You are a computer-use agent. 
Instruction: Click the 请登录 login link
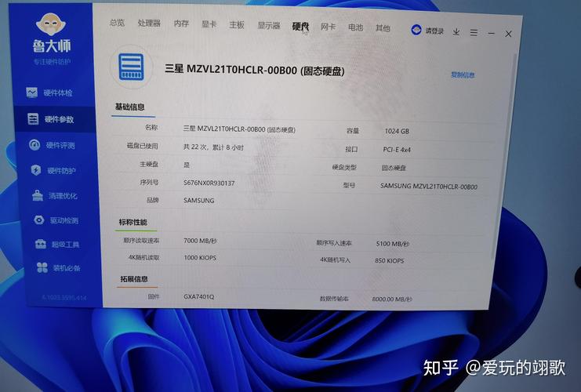434,31
